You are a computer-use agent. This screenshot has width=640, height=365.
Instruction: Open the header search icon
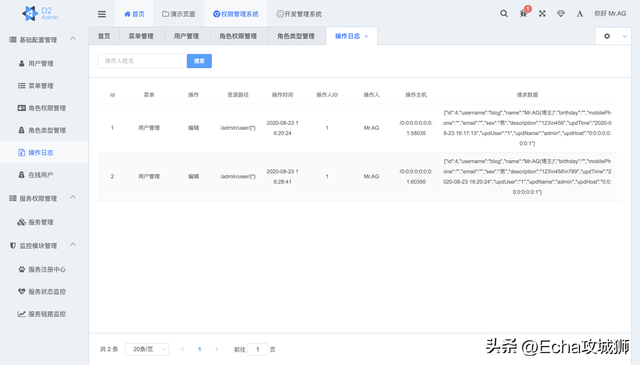[504, 13]
